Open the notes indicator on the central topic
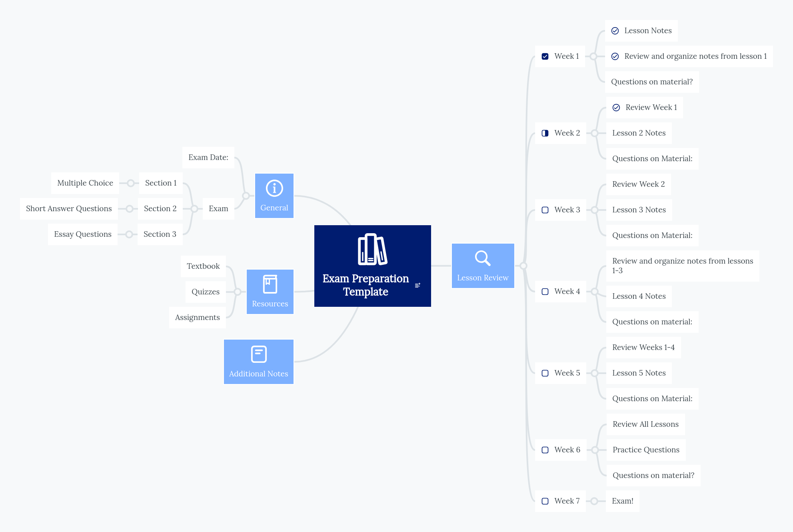Screen dimensions: 793x532 tap(417, 285)
